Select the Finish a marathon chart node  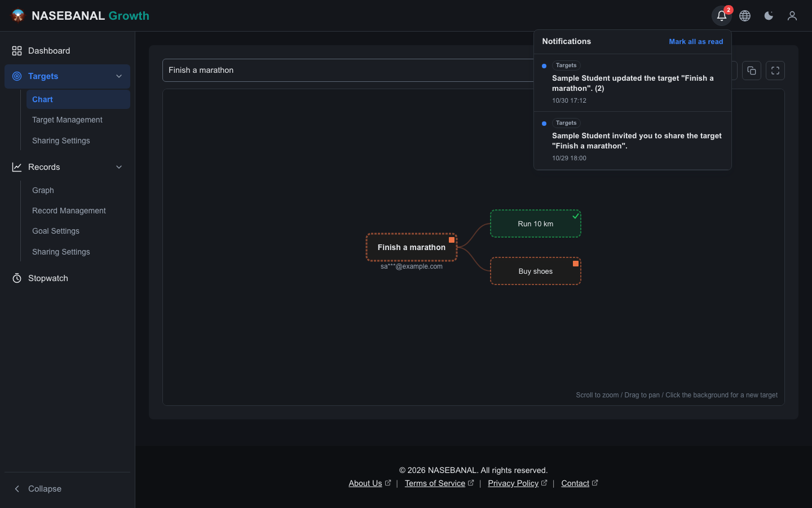point(412,247)
